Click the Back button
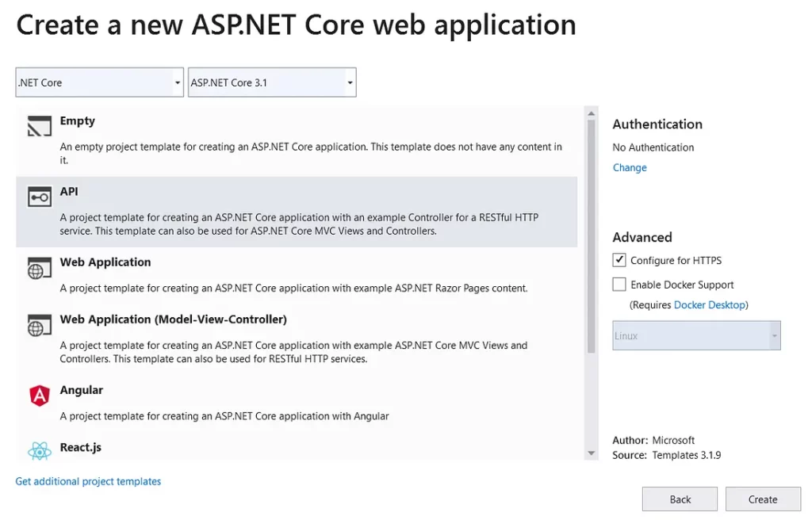 click(x=680, y=499)
